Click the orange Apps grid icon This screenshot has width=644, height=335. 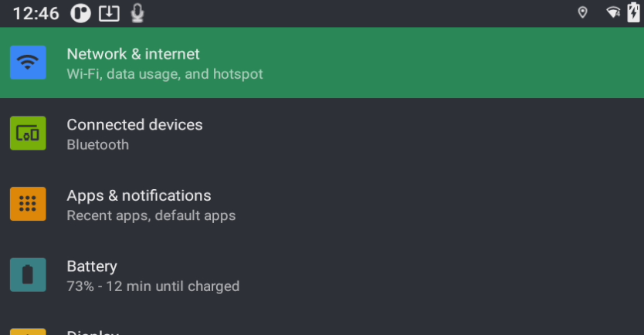(28, 204)
